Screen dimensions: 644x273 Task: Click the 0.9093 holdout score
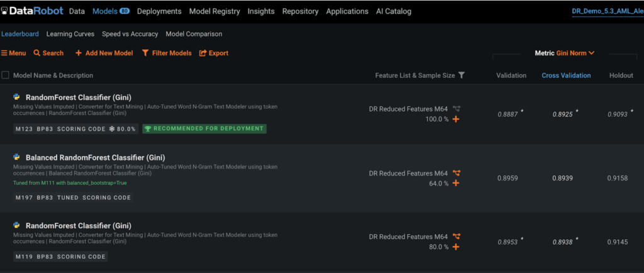click(x=618, y=114)
